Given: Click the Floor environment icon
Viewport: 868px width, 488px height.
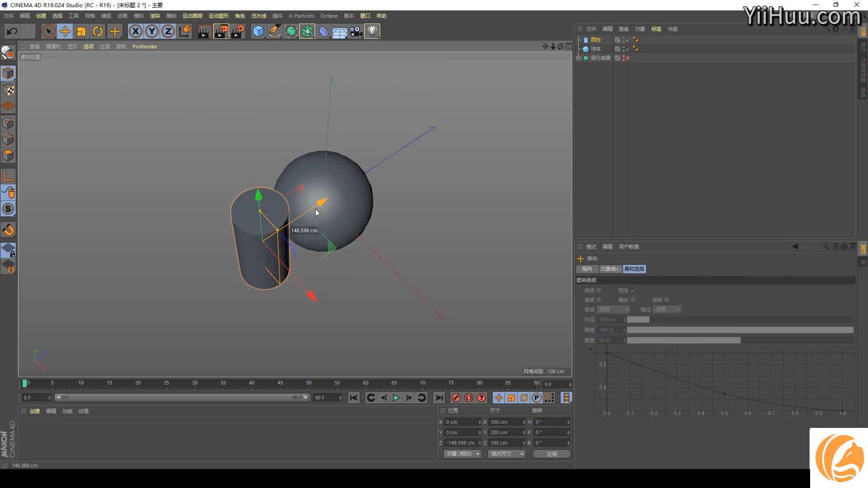Looking at the screenshot, I should (340, 31).
